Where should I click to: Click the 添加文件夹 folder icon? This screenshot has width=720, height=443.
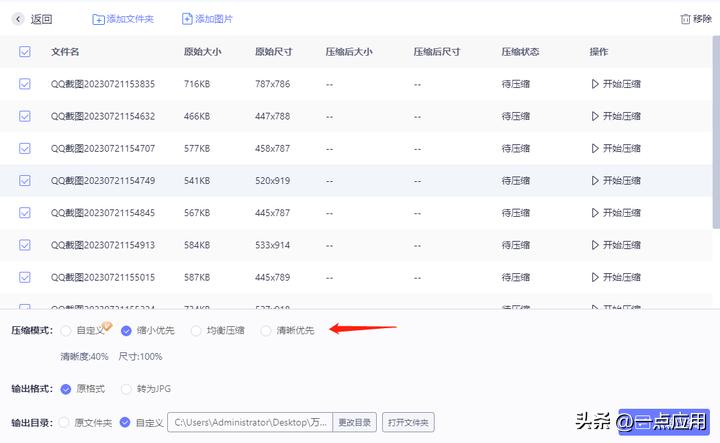[98, 19]
